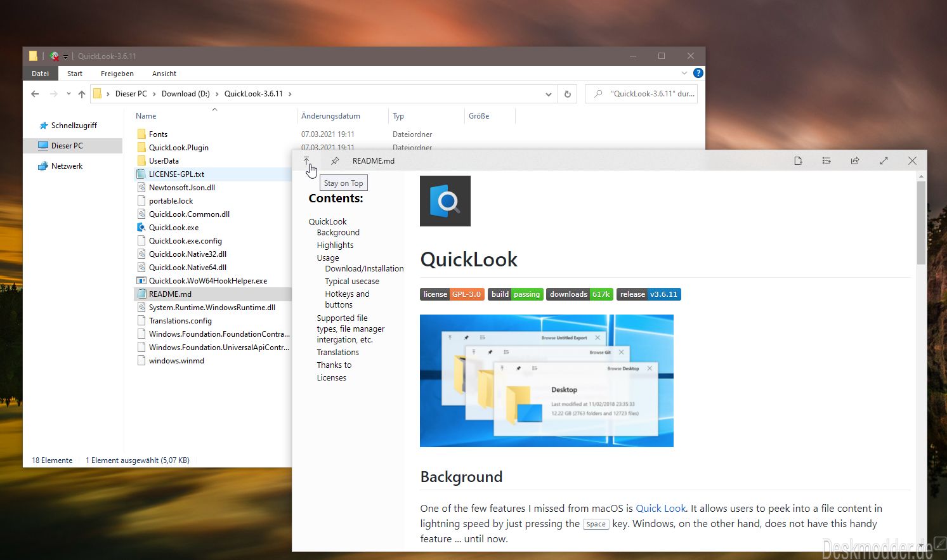This screenshot has width=947, height=560.
Task: Click the share icon in QuickLook toolbar
Action: [x=855, y=161]
